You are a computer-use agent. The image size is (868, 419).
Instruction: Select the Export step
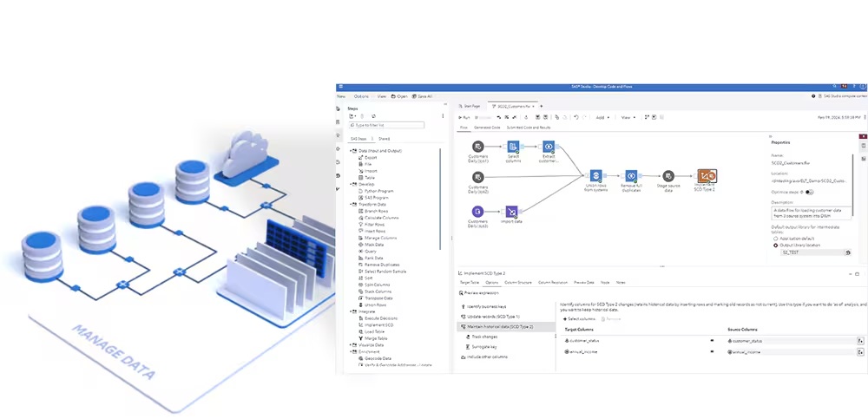368,157
